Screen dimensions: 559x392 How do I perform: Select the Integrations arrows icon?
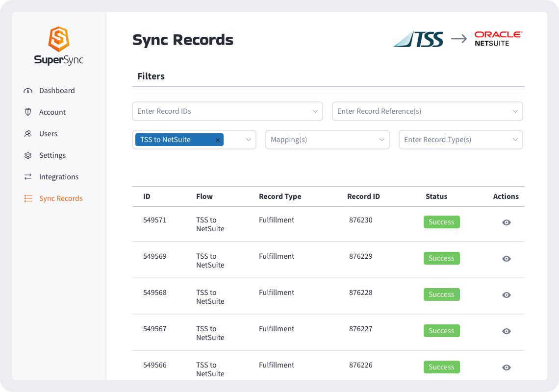click(x=28, y=176)
